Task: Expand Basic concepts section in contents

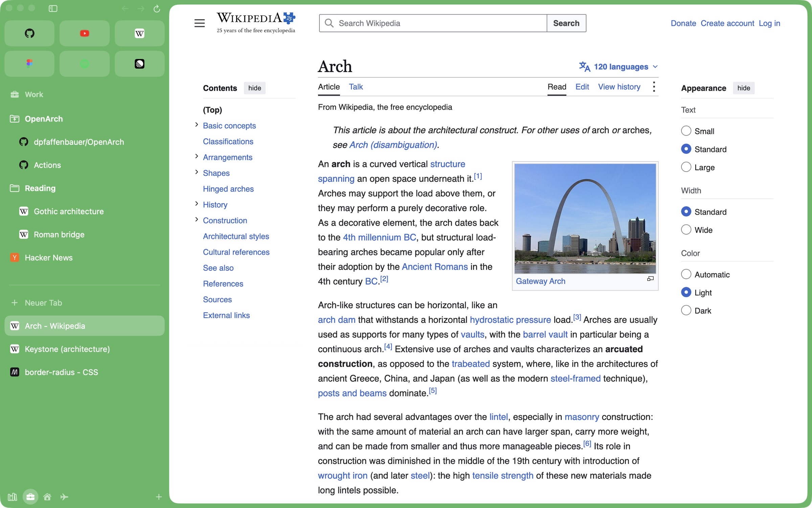Action: [x=197, y=125]
